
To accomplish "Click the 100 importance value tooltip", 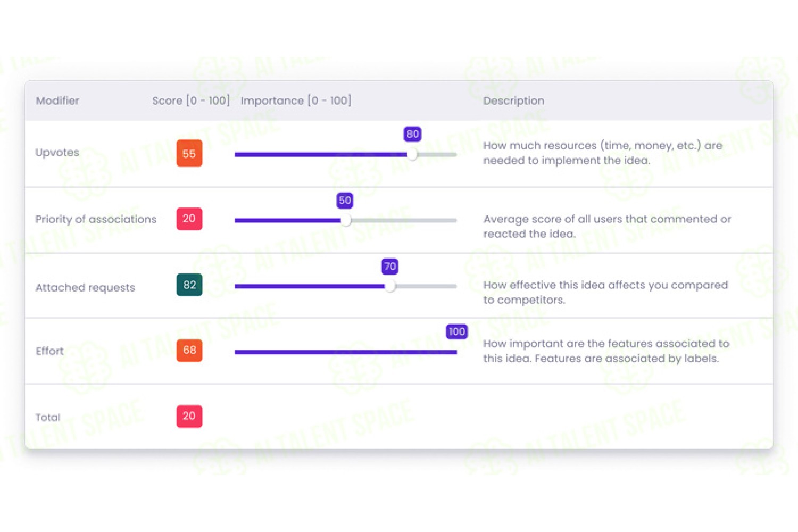I will click(456, 332).
